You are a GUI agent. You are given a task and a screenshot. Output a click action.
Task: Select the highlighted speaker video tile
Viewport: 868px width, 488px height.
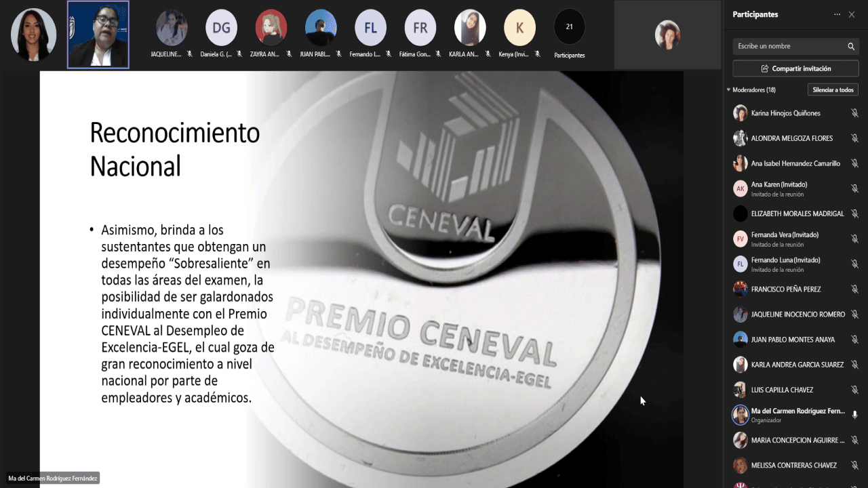tap(98, 35)
